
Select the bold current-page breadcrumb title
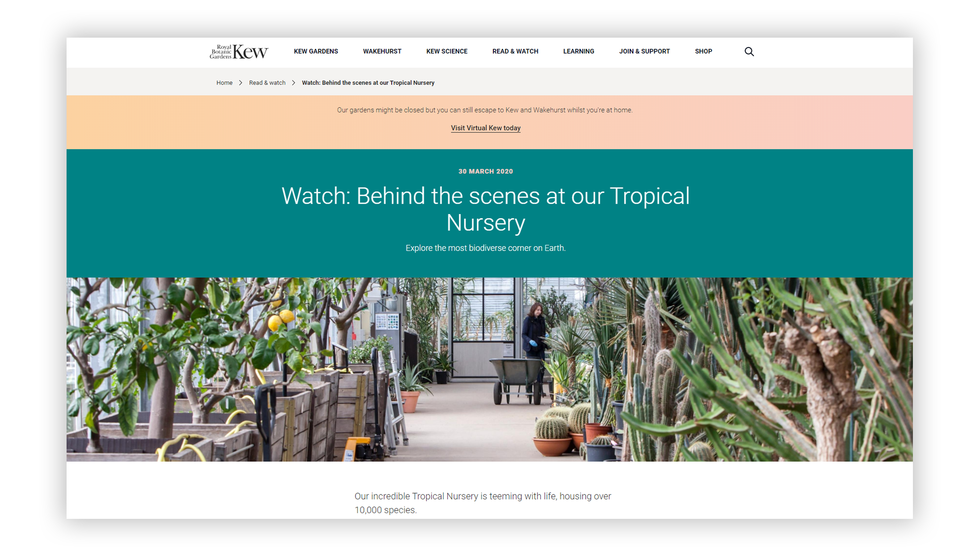tap(368, 83)
